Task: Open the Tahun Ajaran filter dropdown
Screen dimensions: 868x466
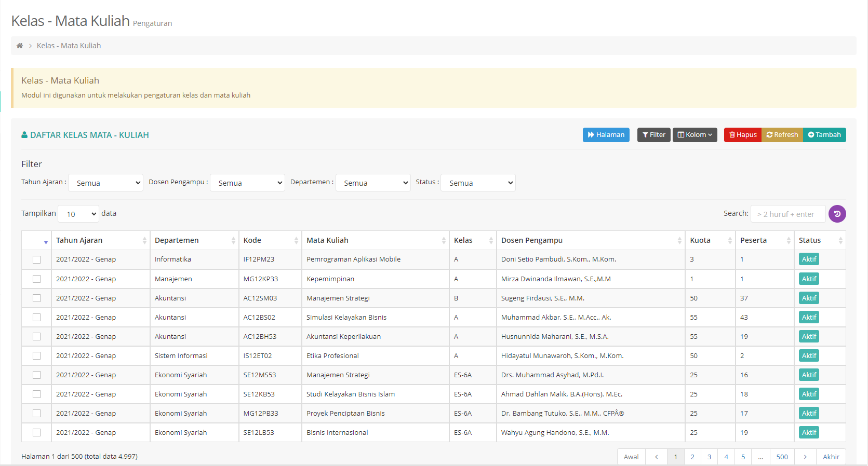Action: (105, 183)
